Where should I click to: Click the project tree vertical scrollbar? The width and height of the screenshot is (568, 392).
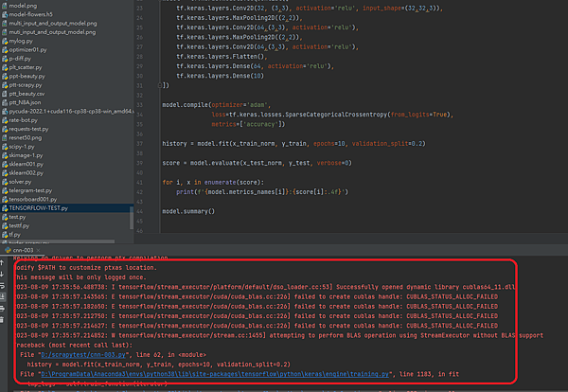coord(132,218)
